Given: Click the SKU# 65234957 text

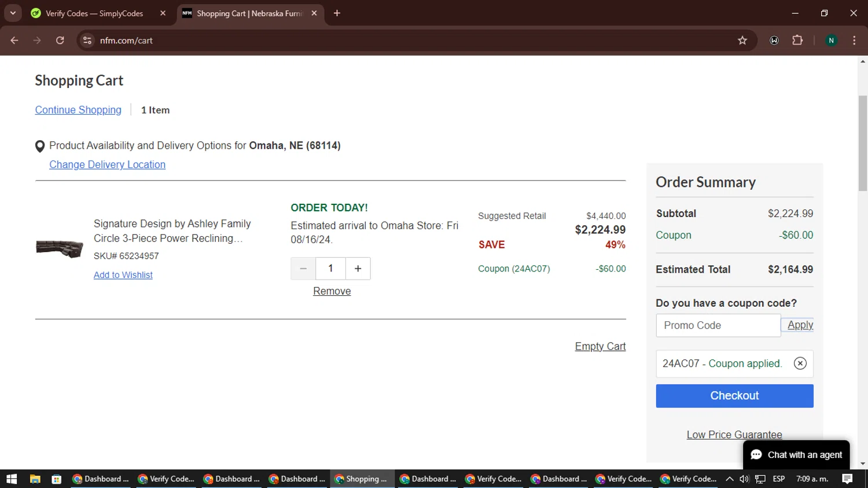Looking at the screenshot, I should pyautogui.click(x=126, y=256).
